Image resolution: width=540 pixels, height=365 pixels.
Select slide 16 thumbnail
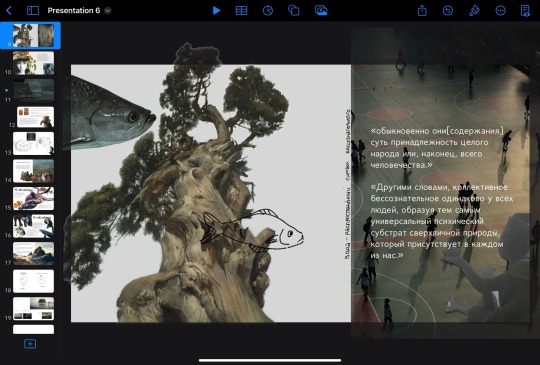(x=33, y=226)
